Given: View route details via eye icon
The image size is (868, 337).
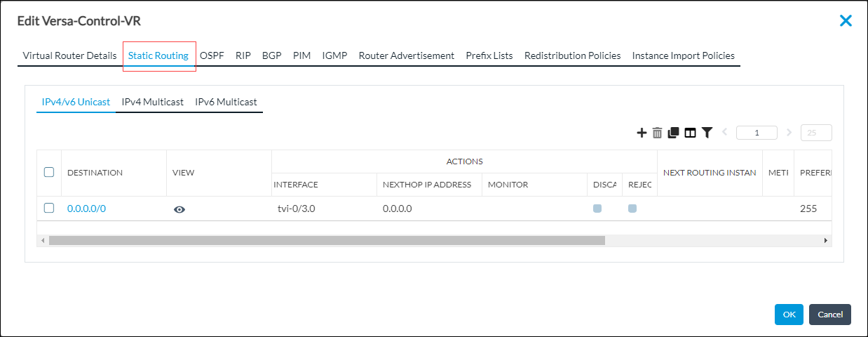Looking at the screenshot, I should (x=179, y=209).
